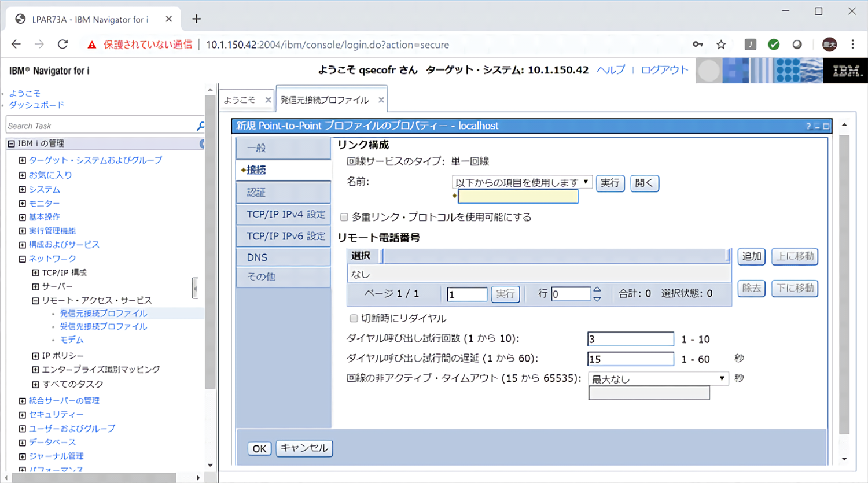Expand ターゲット・システムおよびグループ node
Viewport: 868px width, 483px height.
pyautogui.click(x=23, y=160)
